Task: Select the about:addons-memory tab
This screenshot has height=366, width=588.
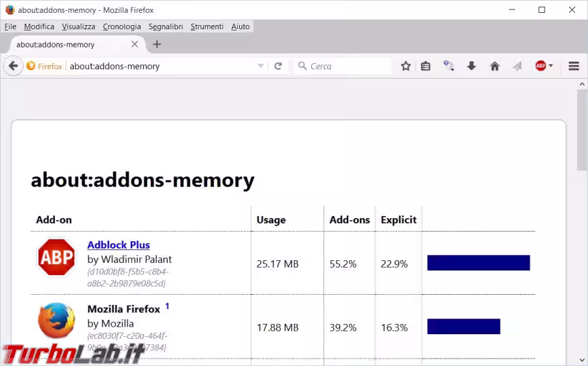Action: click(77, 44)
